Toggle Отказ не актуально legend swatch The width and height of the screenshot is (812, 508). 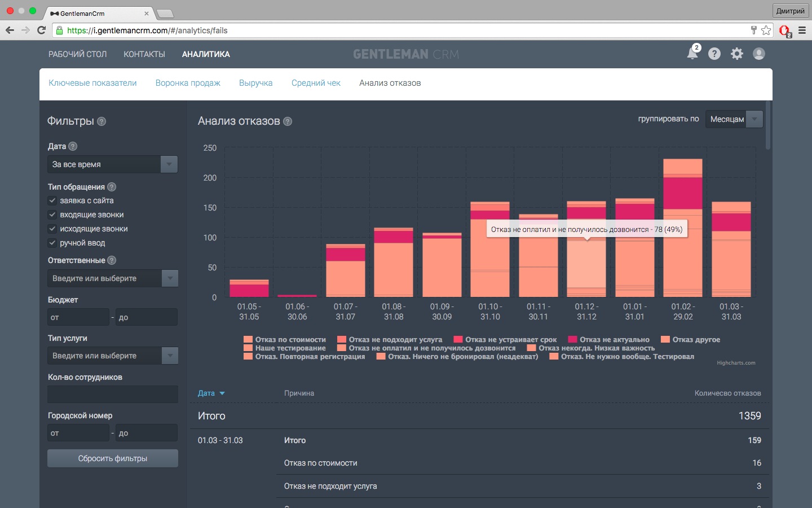(x=572, y=340)
